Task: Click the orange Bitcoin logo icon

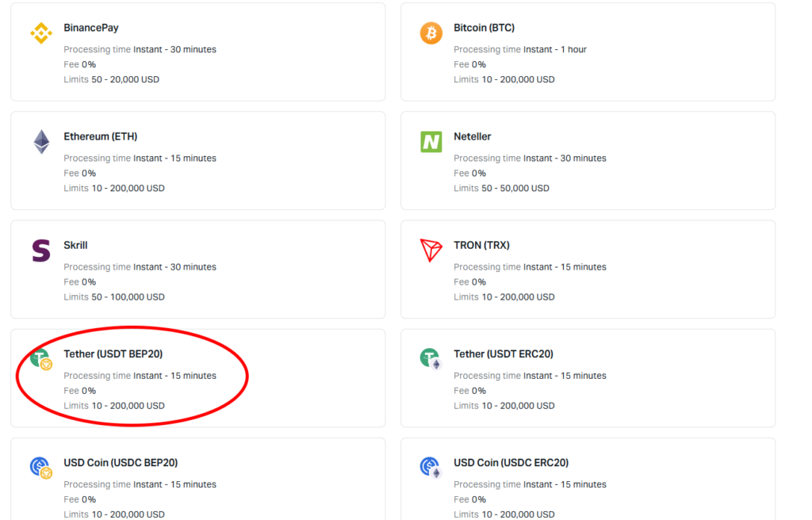Action: (431, 33)
